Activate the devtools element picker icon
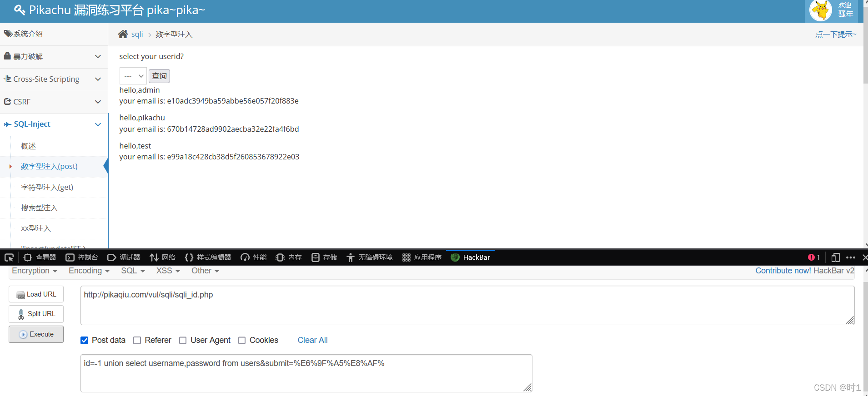 (9, 257)
